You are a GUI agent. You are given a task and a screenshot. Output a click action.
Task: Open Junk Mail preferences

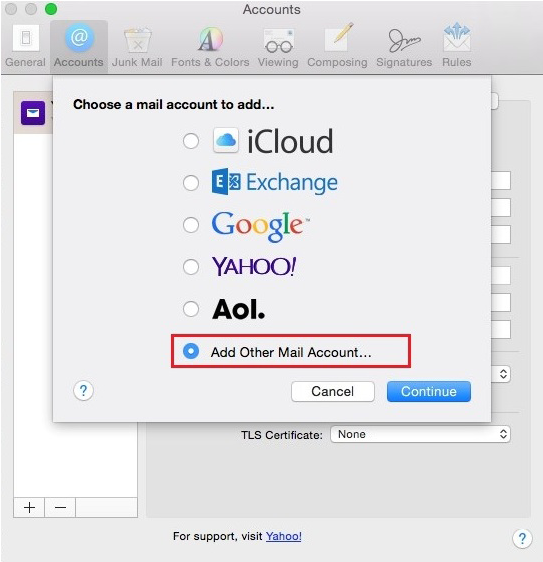tap(137, 47)
